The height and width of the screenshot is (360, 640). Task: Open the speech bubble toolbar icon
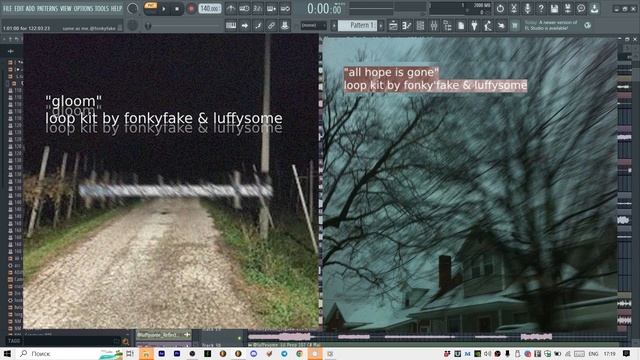(581, 8)
